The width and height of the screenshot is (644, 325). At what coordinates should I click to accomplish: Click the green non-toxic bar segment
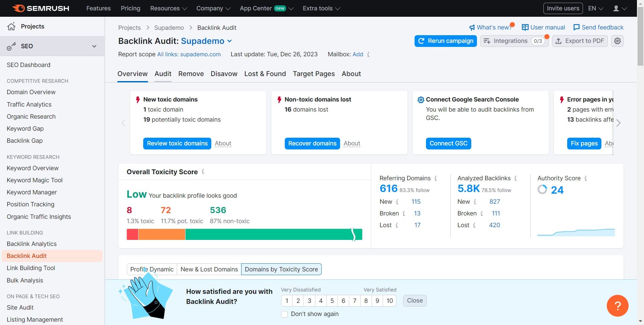tap(268, 235)
